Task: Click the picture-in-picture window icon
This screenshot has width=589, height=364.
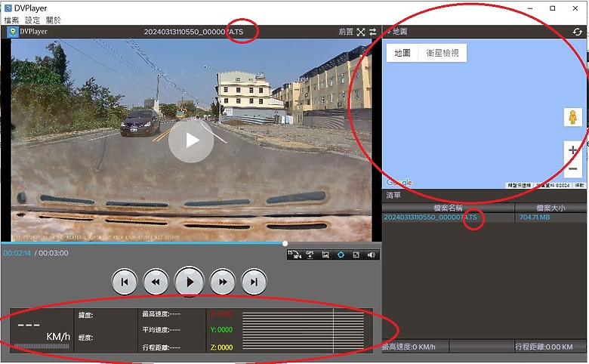Action: coord(356,254)
